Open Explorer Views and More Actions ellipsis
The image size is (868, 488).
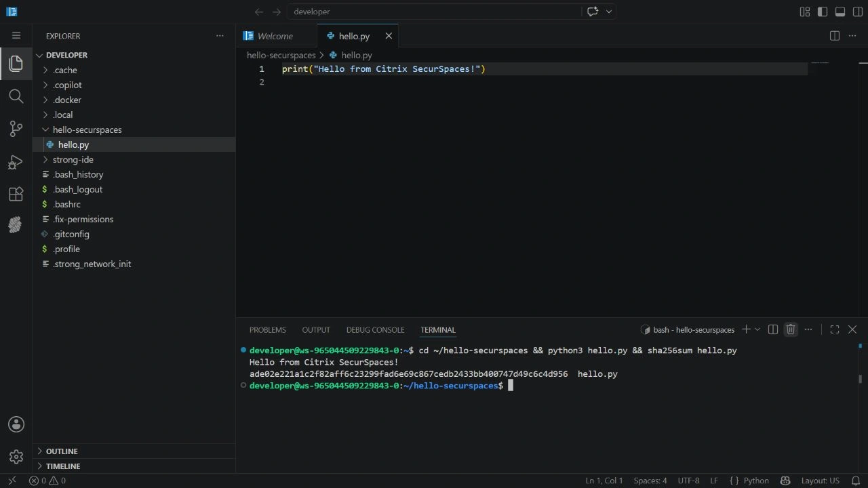[x=220, y=36]
